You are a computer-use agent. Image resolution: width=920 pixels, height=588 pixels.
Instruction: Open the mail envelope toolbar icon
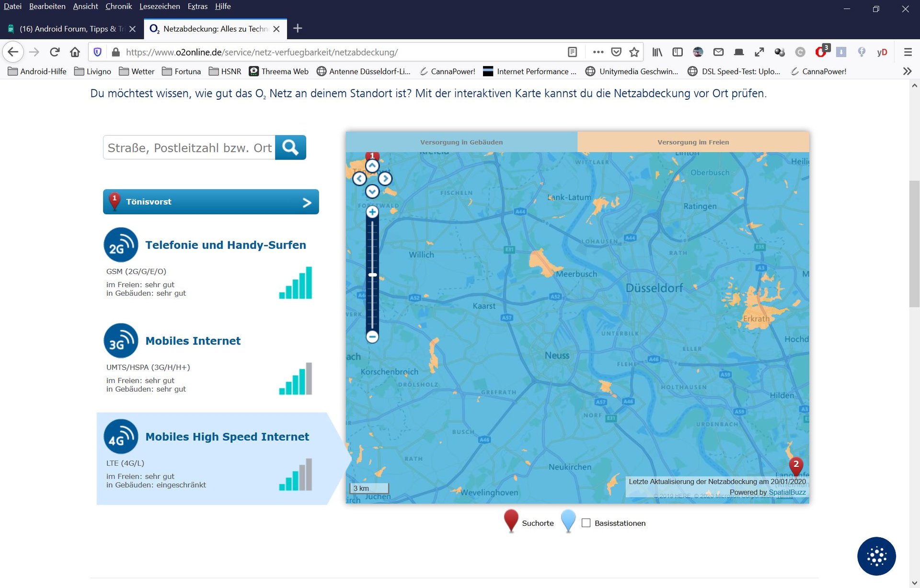(x=718, y=52)
